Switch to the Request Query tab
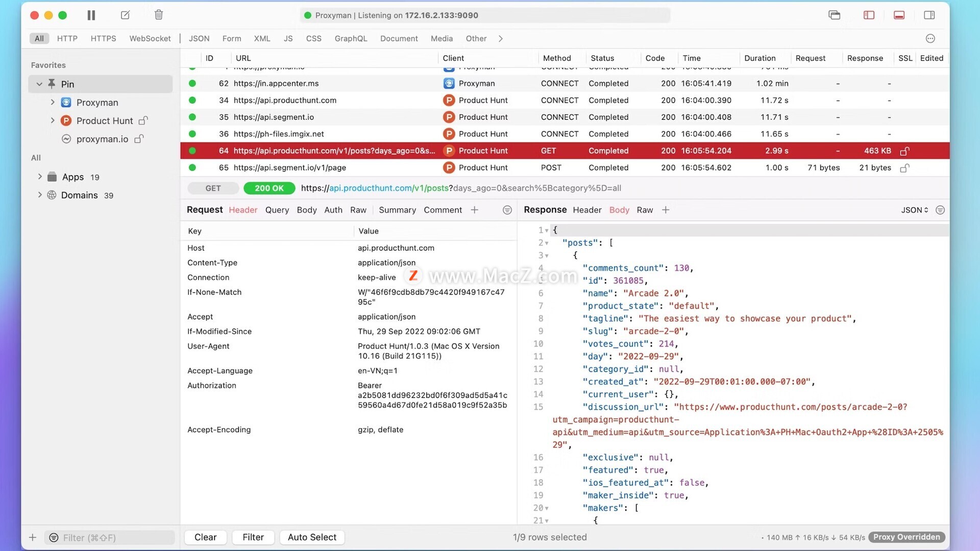The image size is (980, 551). tap(277, 210)
